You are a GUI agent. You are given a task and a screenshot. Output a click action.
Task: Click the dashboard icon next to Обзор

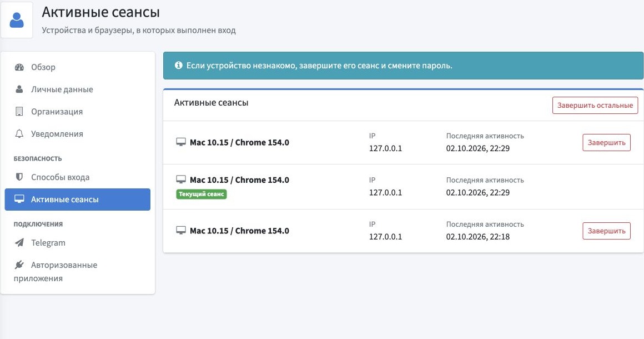click(19, 67)
